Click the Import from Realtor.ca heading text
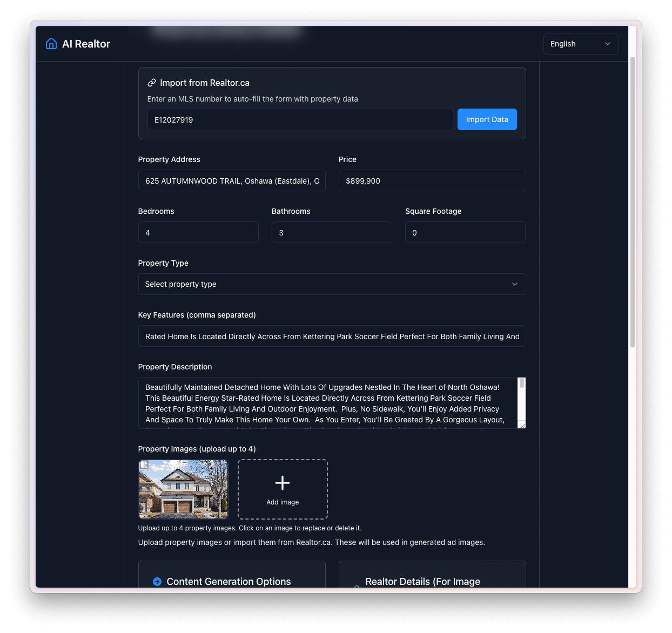Image resolution: width=672 pixels, height=633 pixels. [x=205, y=83]
